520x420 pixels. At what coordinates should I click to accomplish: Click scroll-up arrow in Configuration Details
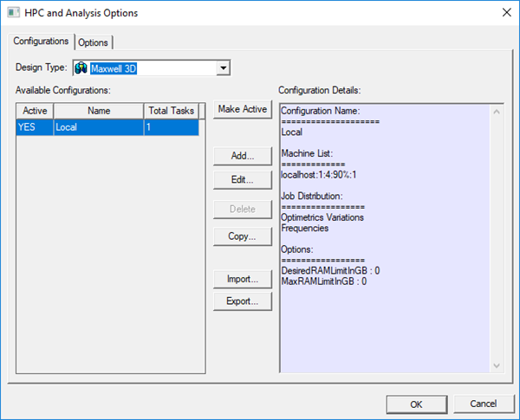497,112
